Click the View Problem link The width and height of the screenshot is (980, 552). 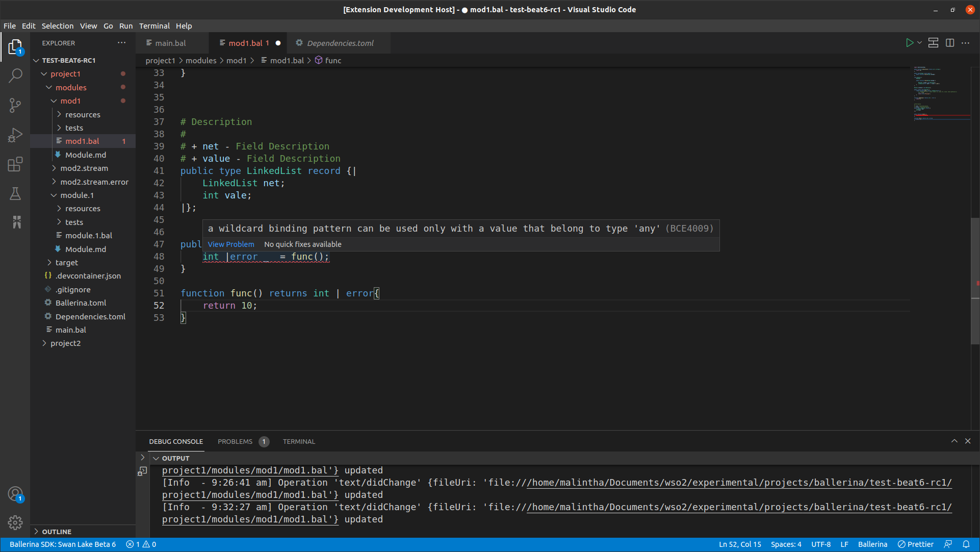pyautogui.click(x=231, y=244)
